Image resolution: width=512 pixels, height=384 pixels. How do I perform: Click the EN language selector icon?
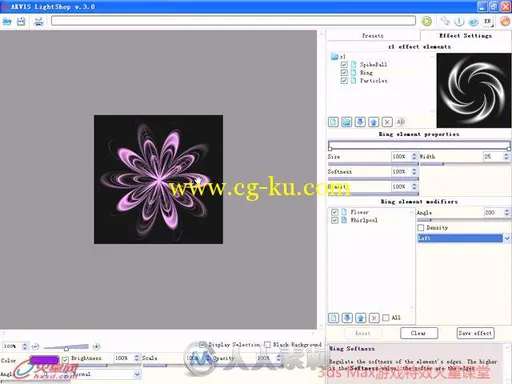(x=488, y=21)
